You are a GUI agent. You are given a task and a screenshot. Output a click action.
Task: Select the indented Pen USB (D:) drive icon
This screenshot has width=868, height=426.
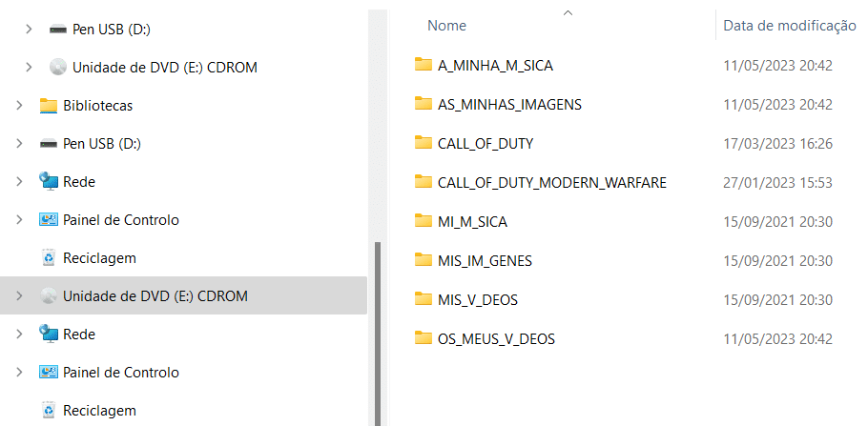(58, 30)
